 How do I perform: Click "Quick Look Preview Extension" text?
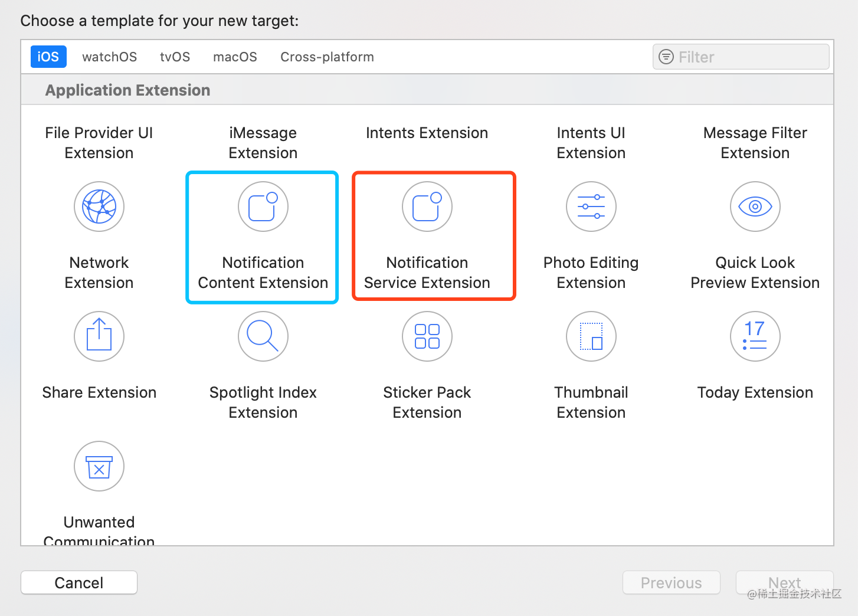755,273
